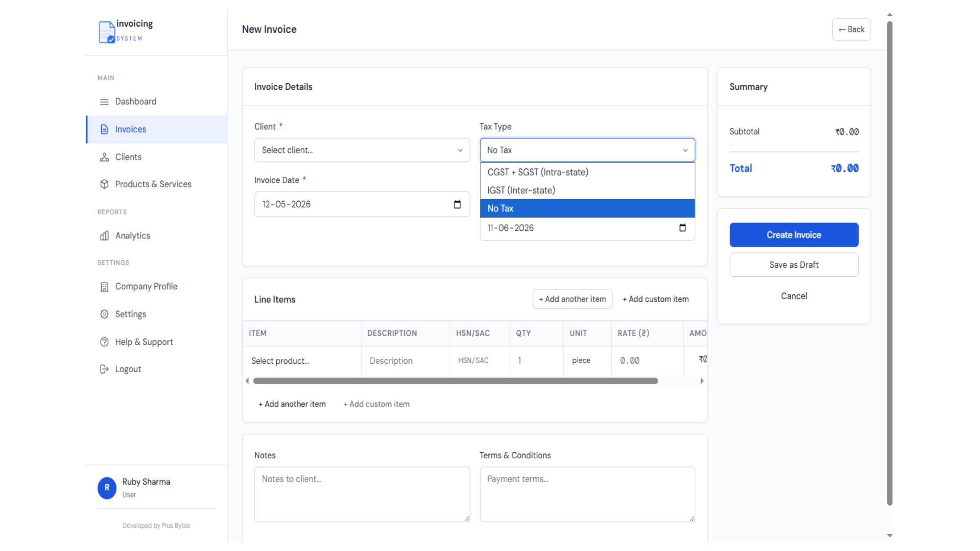Click the Products & Services box icon

point(105,184)
